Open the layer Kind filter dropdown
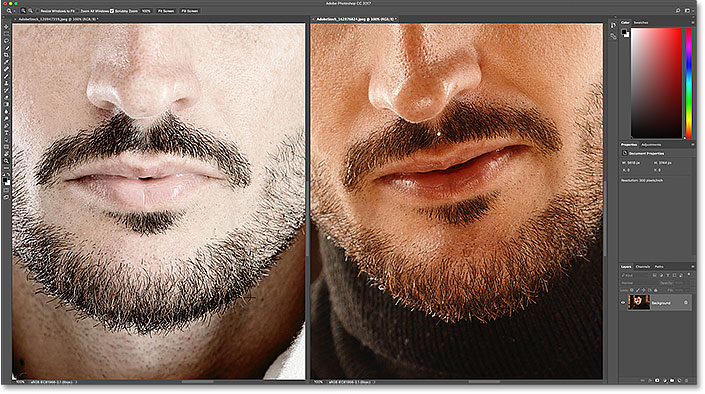 pyautogui.click(x=635, y=275)
